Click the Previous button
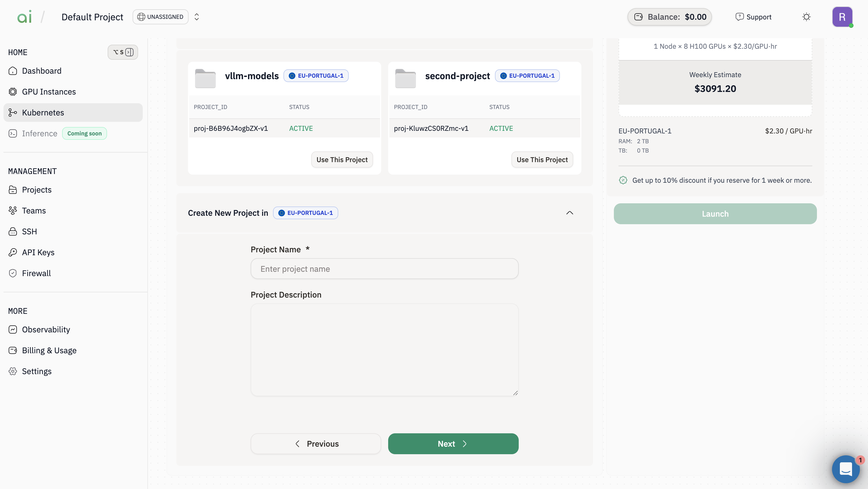The width and height of the screenshot is (868, 489). pyautogui.click(x=316, y=443)
